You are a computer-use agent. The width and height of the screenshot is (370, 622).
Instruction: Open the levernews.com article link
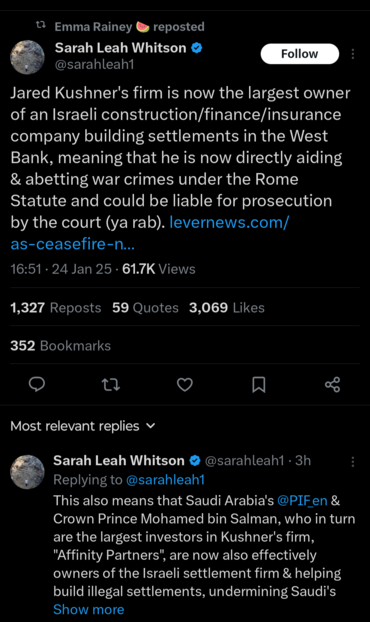coord(150,233)
